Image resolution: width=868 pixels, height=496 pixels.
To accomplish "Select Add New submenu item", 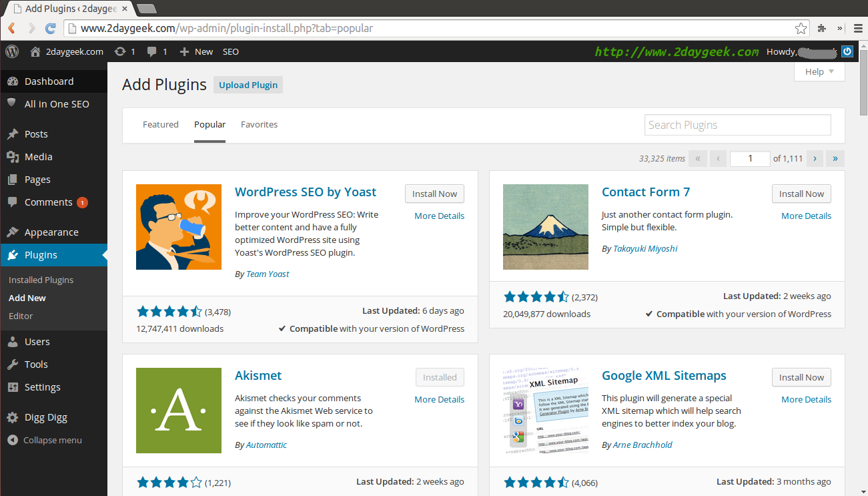I will 27,298.
